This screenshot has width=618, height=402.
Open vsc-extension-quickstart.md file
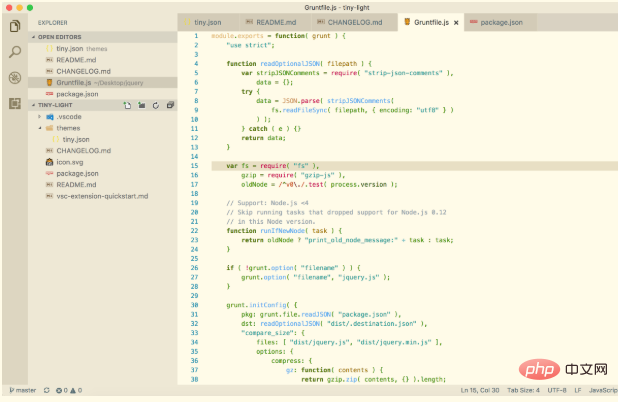[102, 196]
